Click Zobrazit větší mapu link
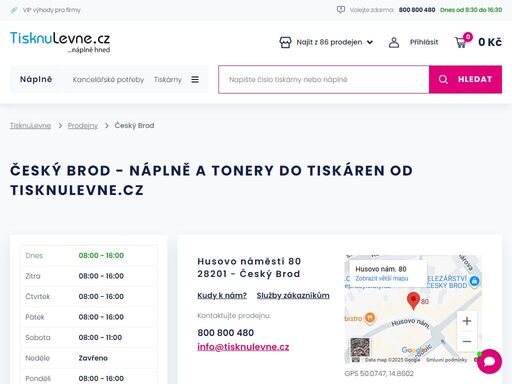512x384 pixels. [x=382, y=278]
